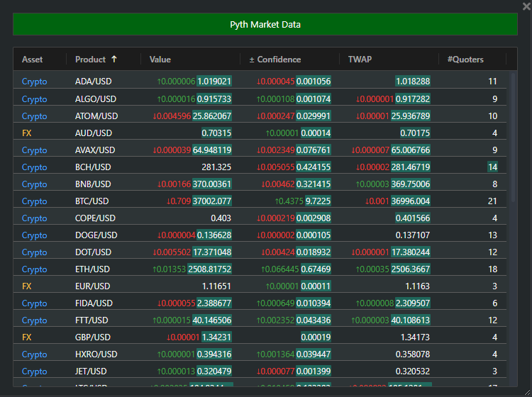The image size is (532, 397).
Task: Click the quoters count 21 for BTC/USD
Action: pos(493,201)
